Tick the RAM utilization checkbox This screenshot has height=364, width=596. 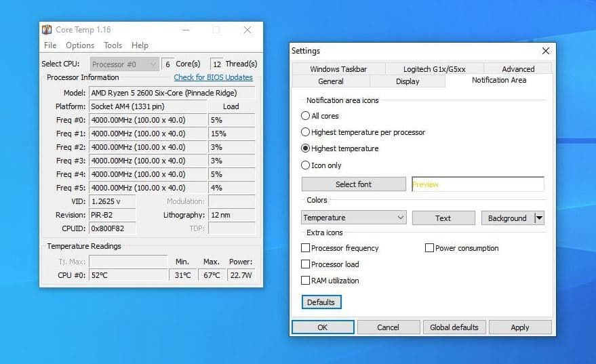305,281
